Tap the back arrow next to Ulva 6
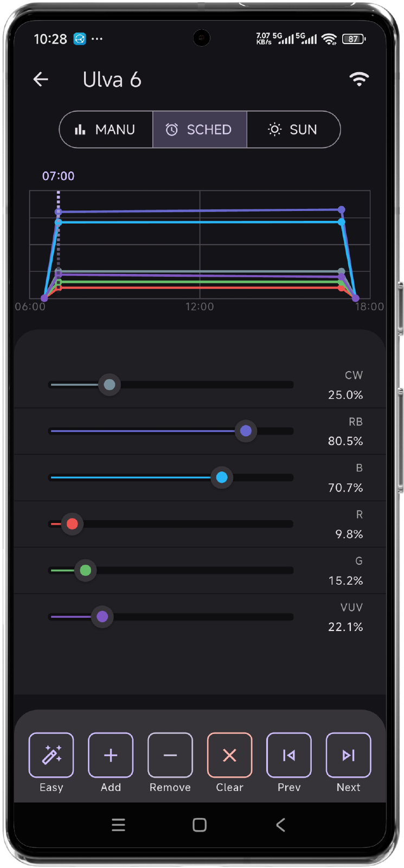 (x=41, y=80)
